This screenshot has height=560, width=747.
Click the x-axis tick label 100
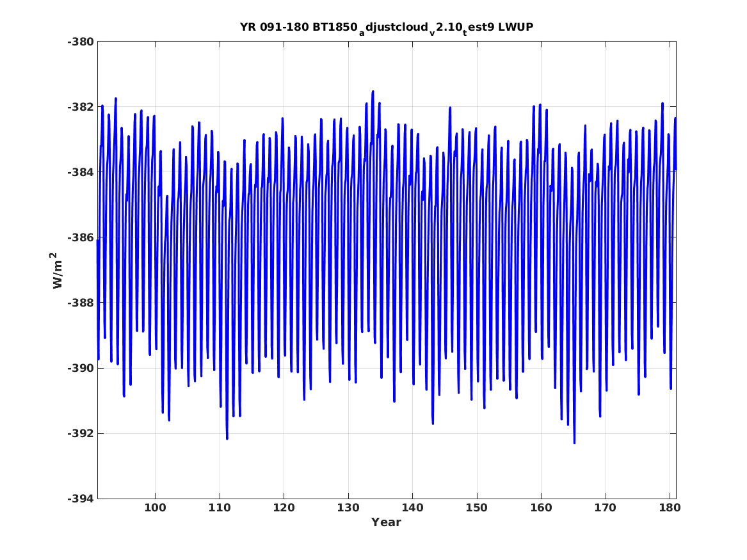pos(156,508)
